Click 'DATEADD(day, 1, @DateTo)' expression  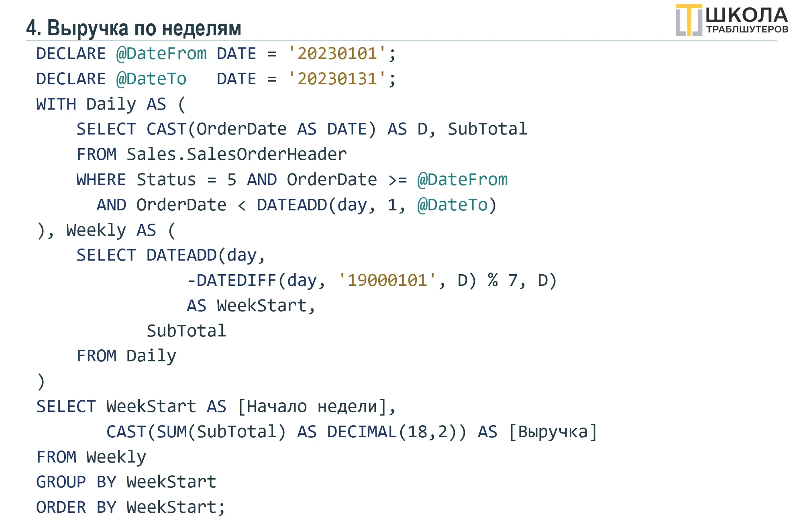pos(377,205)
